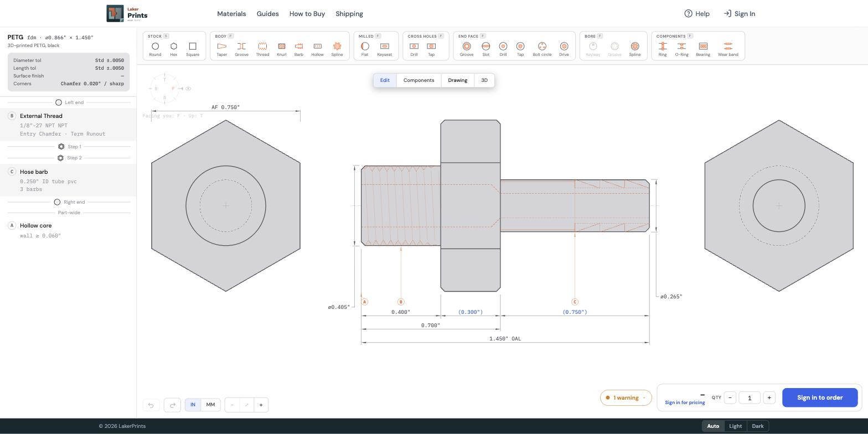
Task: Open the Help link
Action: [x=697, y=14]
